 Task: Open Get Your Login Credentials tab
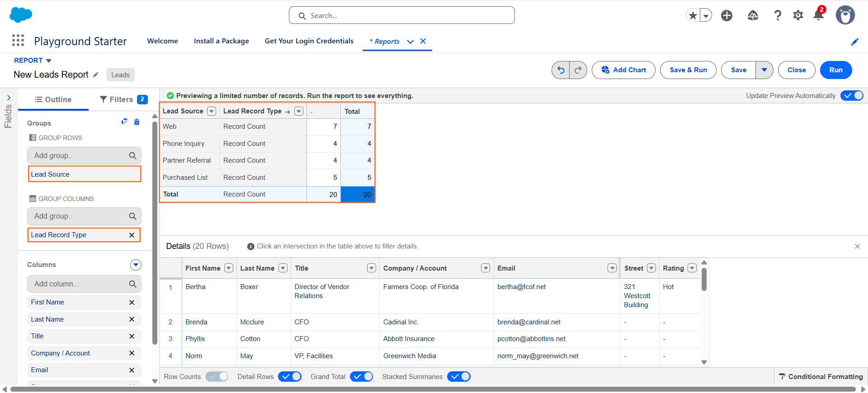pyautogui.click(x=309, y=41)
